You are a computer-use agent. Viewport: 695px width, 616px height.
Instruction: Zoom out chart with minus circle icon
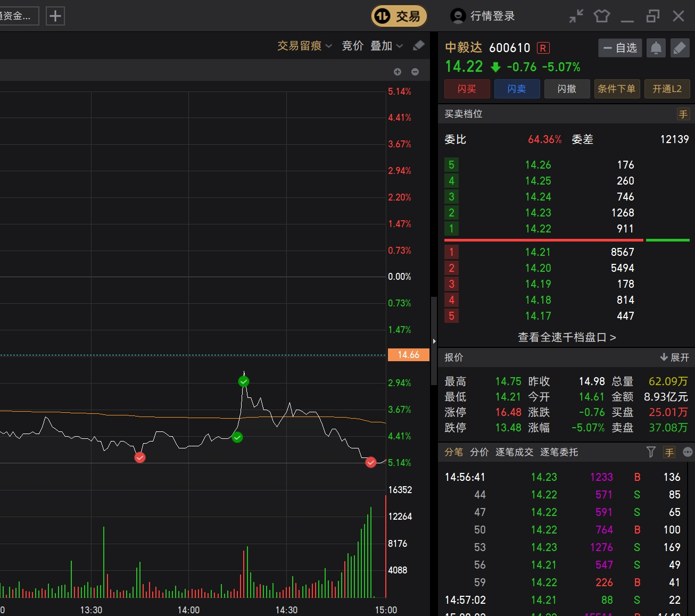415,72
